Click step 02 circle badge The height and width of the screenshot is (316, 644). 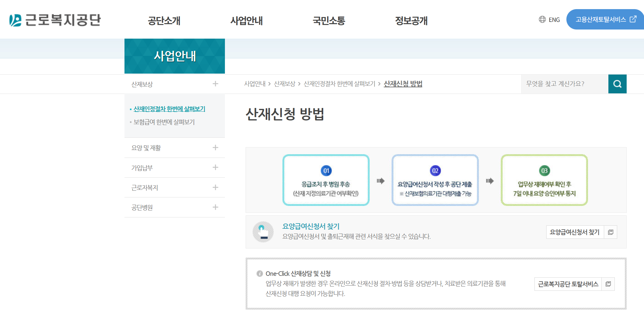tap(435, 171)
